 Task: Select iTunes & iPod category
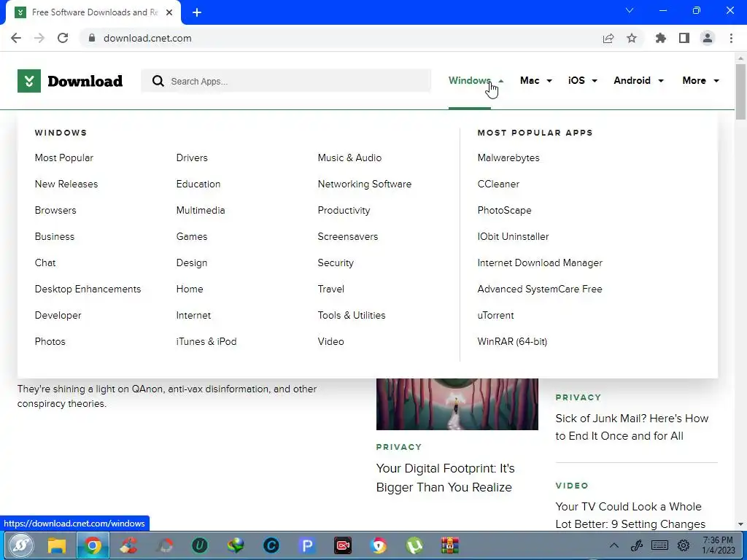tap(206, 341)
